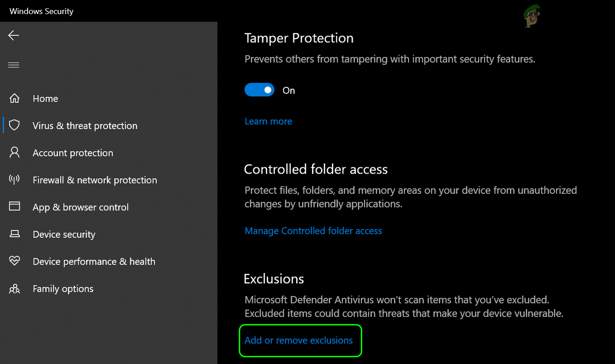Open Manage Controlled folder access link
Image resolution: width=615 pixels, height=364 pixels.
tap(313, 231)
